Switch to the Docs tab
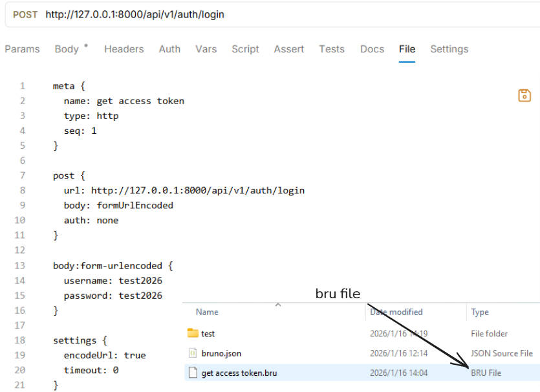The image size is (540, 392). [x=372, y=49]
